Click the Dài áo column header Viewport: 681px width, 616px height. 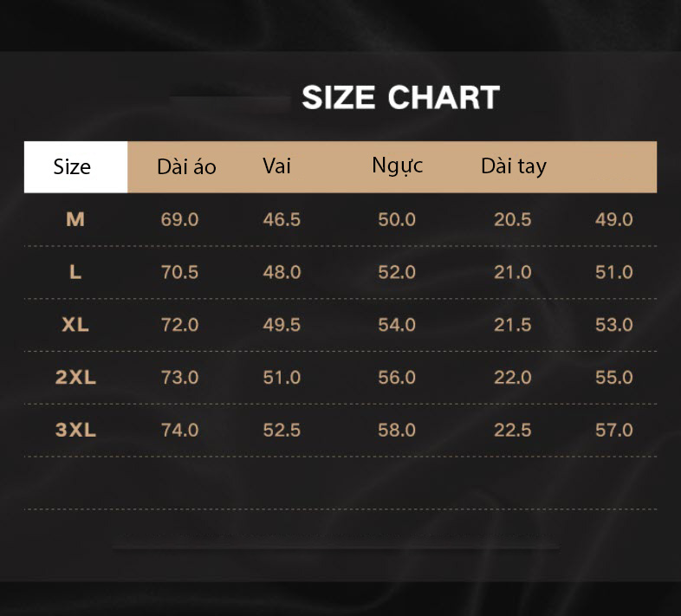186,167
